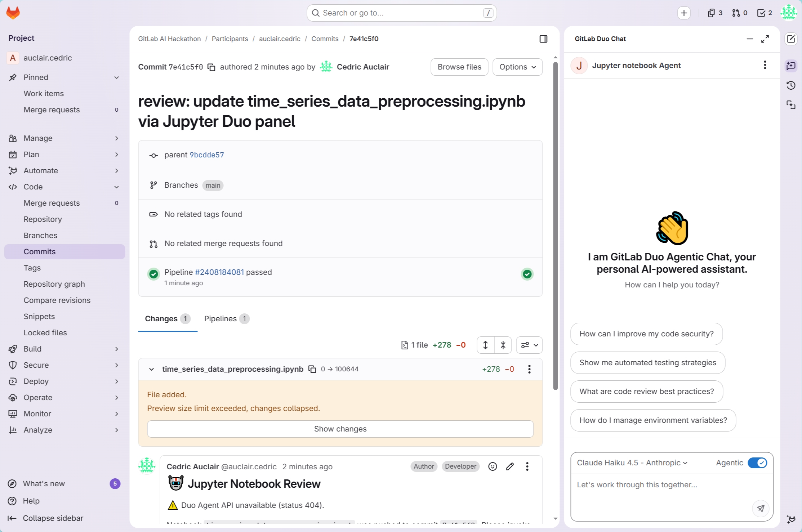Viewport: 802px width, 532px height.
Task: Open Repository graph in sidebar
Action: [x=54, y=284]
